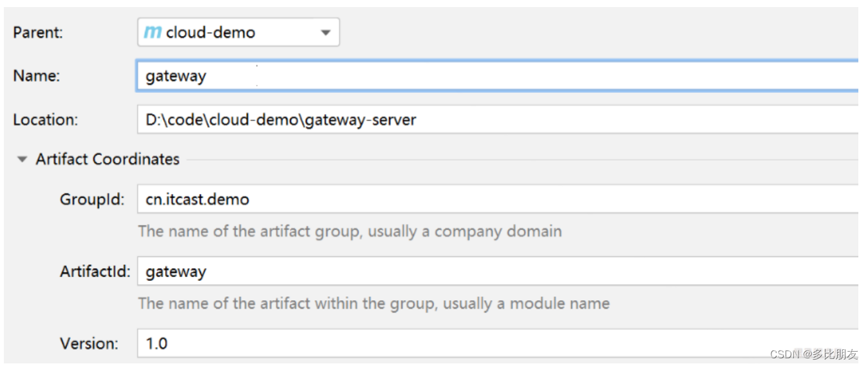
Task: Open the Parent cloud-demo dropdown
Action: pyautogui.click(x=238, y=32)
